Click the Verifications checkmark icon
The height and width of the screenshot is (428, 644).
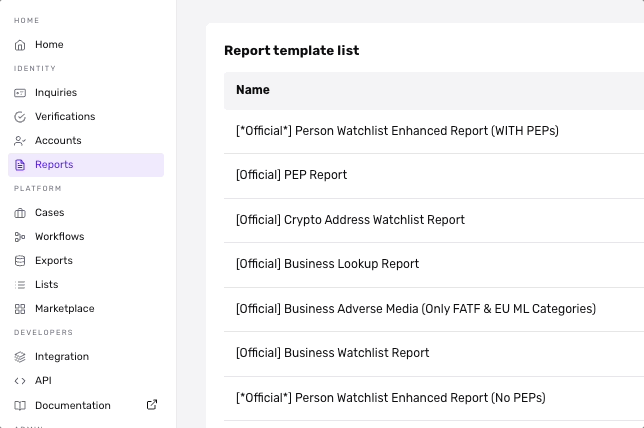click(x=21, y=117)
